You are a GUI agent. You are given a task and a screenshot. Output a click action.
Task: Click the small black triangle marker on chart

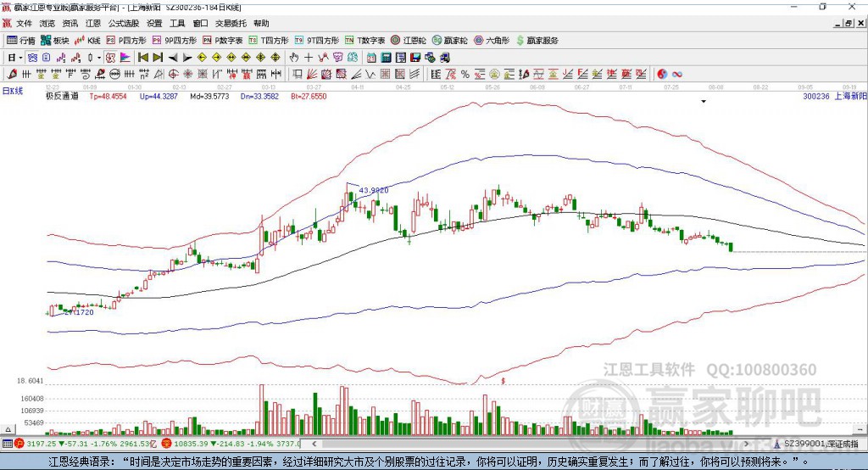pos(704,102)
